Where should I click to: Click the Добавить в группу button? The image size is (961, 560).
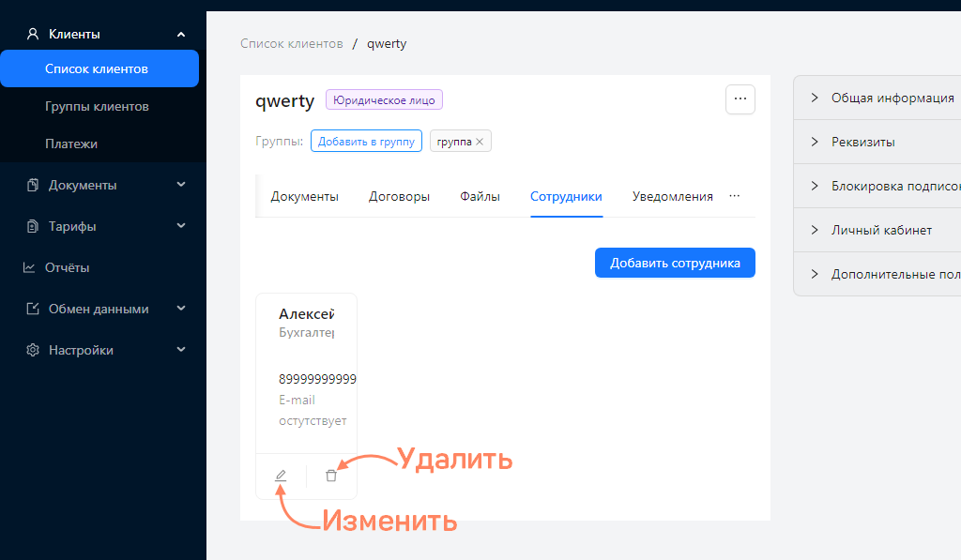[366, 142]
